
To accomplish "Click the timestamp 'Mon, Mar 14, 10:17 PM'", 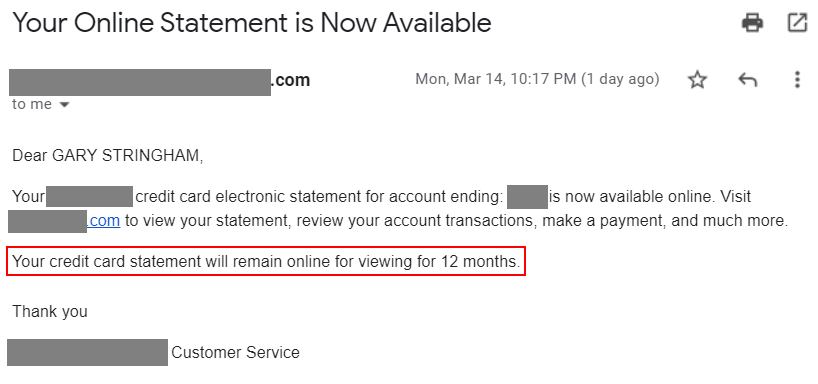I will click(496, 79).
